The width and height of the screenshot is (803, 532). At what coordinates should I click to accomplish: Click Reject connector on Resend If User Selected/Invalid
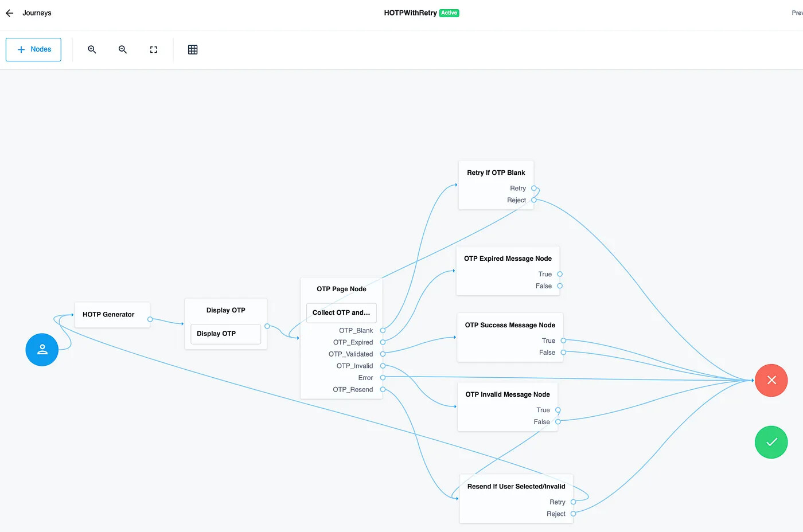(x=573, y=514)
